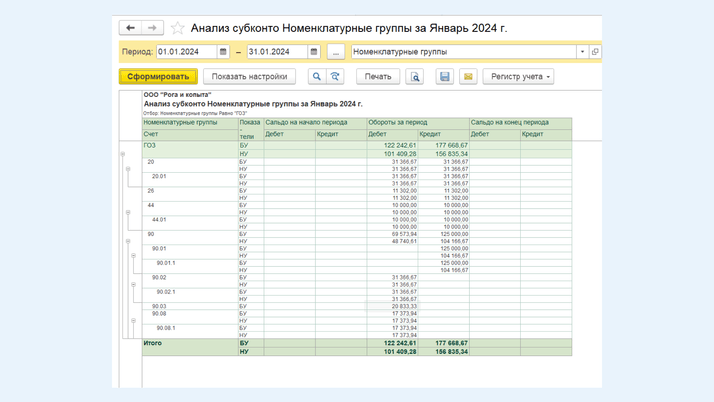The height and width of the screenshot is (402, 714).
Task: Add report to favorites with star icon
Action: [178, 28]
